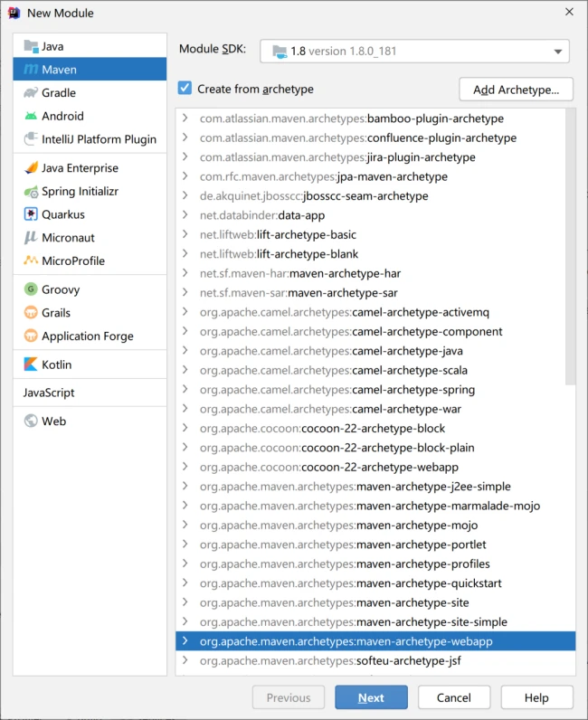Select the Groovy green icon
588x720 pixels.
[x=31, y=289]
